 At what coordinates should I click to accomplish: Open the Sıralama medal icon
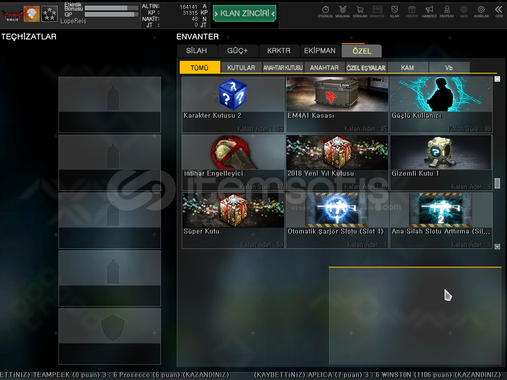click(342, 11)
